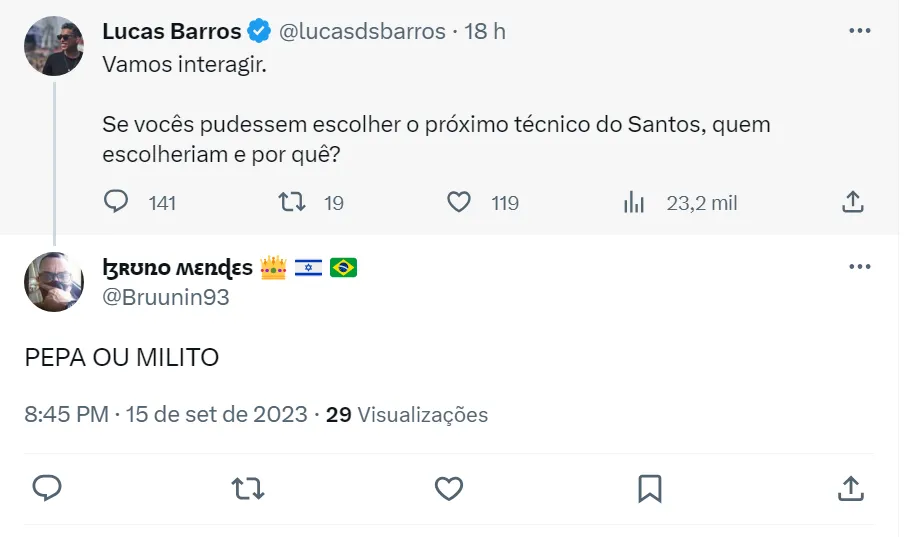This screenshot has width=910, height=537.
Task: Open Lucas Barros's profile picture
Action: 54,46
